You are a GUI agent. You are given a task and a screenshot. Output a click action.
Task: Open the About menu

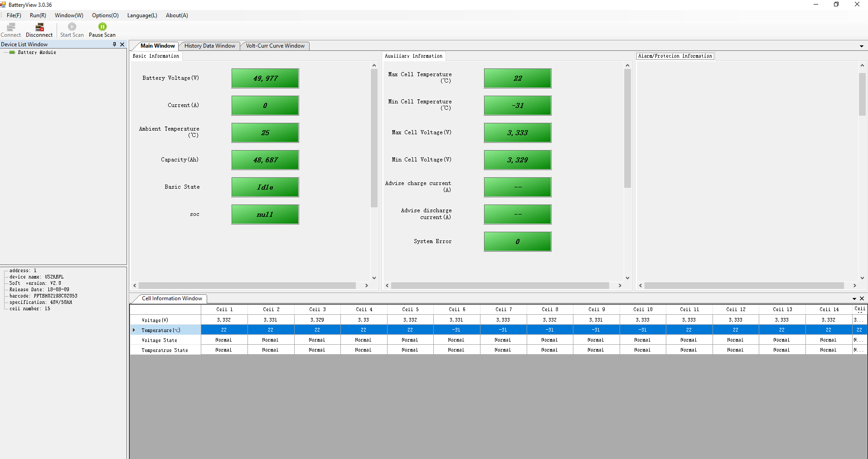177,15
